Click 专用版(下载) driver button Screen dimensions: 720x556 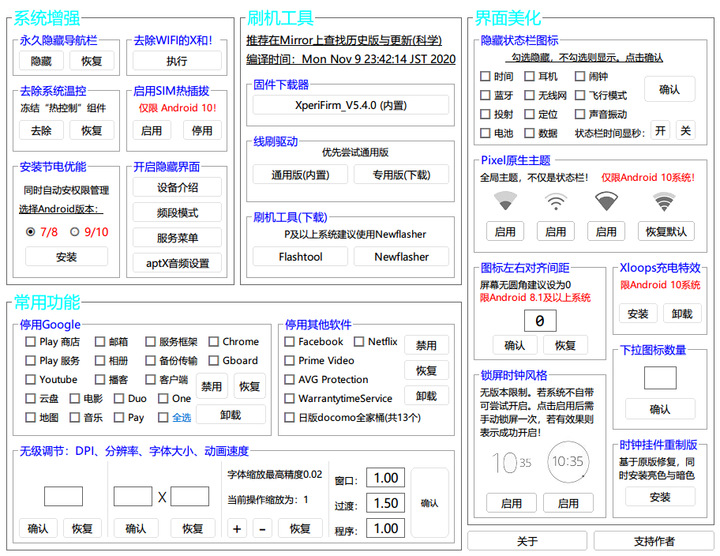tap(401, 174)
